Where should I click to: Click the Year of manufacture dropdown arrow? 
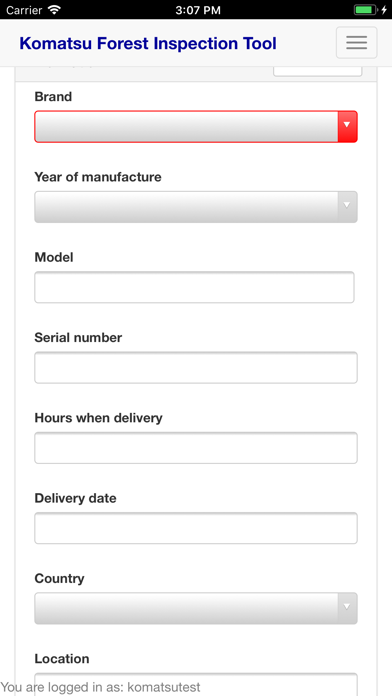348,207
